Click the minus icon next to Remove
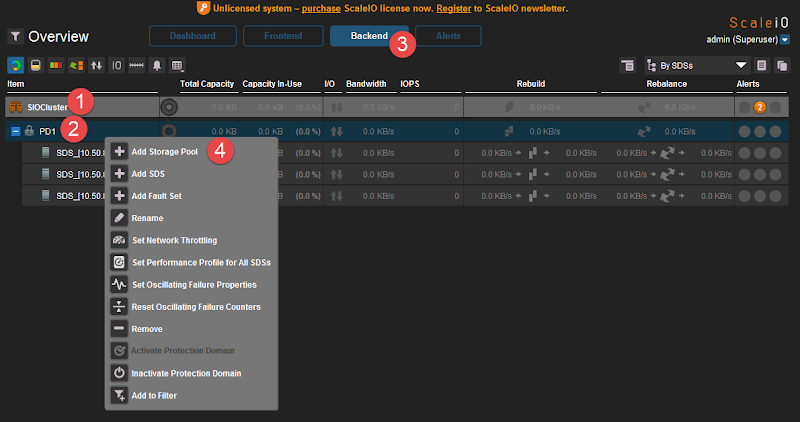Image resolution: width=800 pixels, height=422 pixels. pos(119,329)
